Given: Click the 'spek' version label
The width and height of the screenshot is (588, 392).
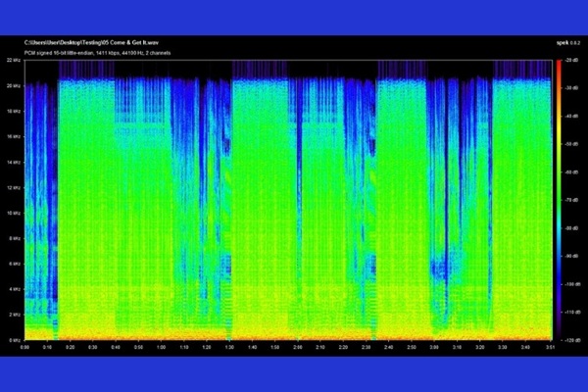Looking at the screenshot, I should click(567, 43).
